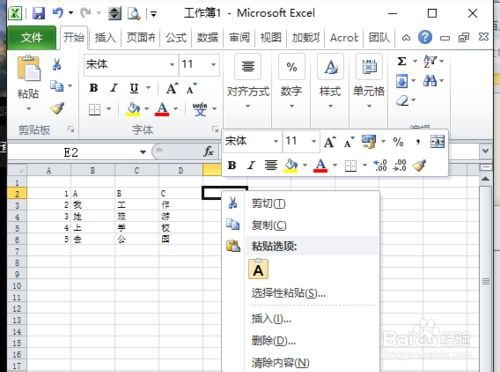Expand the formula bar chevron
The height and width of the screenshot is (372, 500).
[485, 151]
